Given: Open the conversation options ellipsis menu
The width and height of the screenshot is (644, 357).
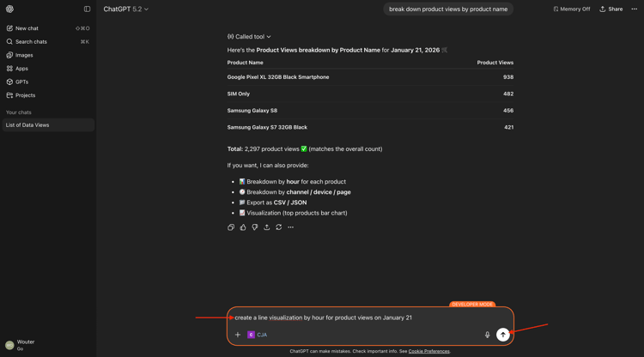Looking at the screenshot, I should tap(635, 9).
